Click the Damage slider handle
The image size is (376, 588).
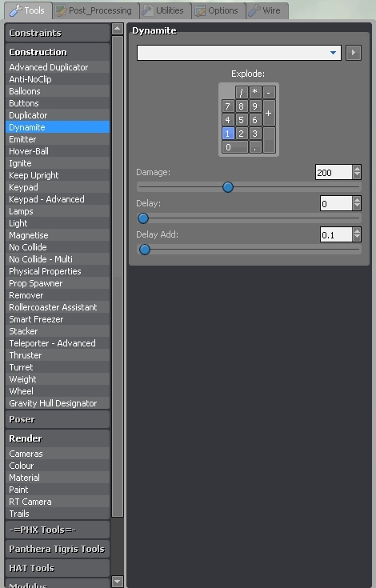(x=227, y=187)
